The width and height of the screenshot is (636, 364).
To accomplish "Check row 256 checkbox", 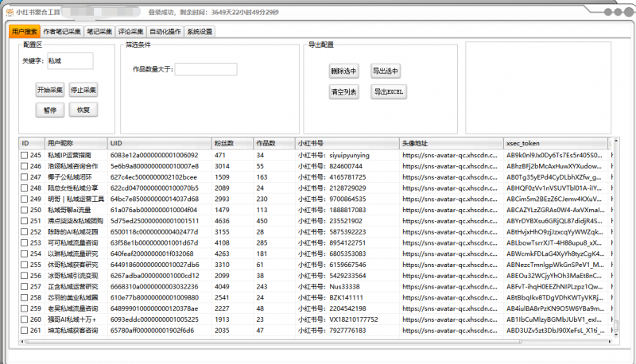I will [25, 276].
